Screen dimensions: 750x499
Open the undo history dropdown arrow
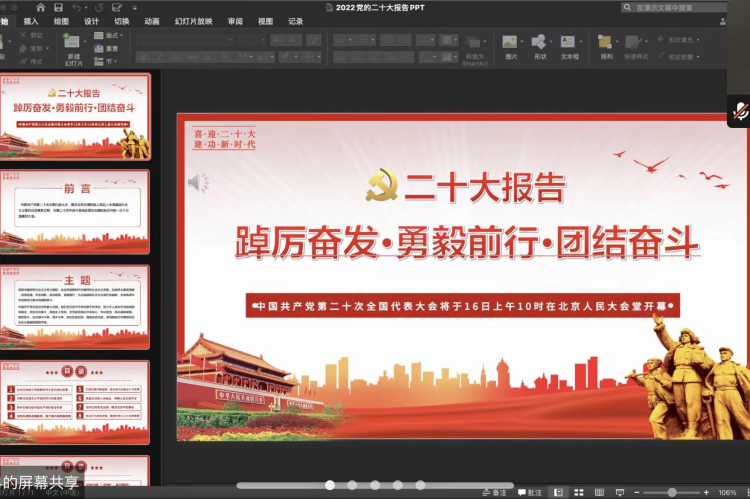pyautogui.click(x=85, y=8)
